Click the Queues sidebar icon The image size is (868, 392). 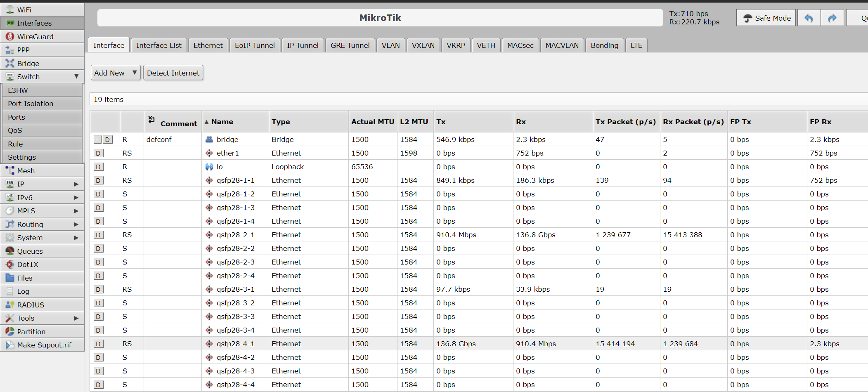(x=10, y=251)
